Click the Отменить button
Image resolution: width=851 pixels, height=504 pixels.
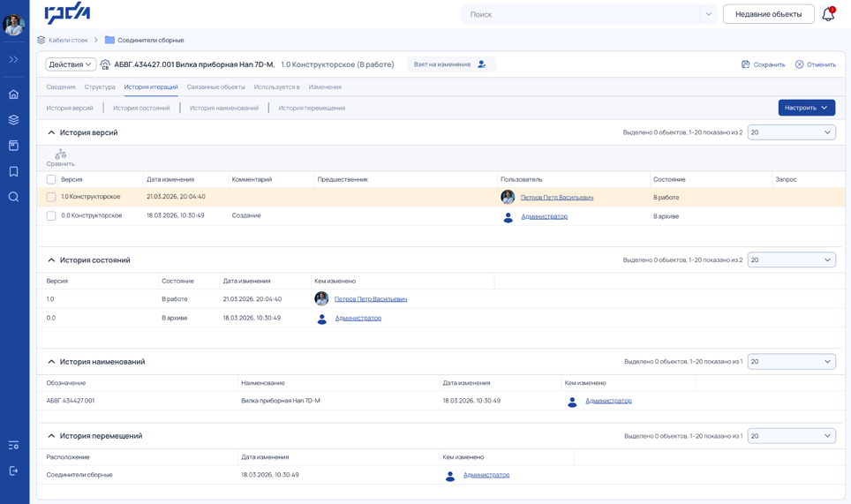tap(816, 64)
